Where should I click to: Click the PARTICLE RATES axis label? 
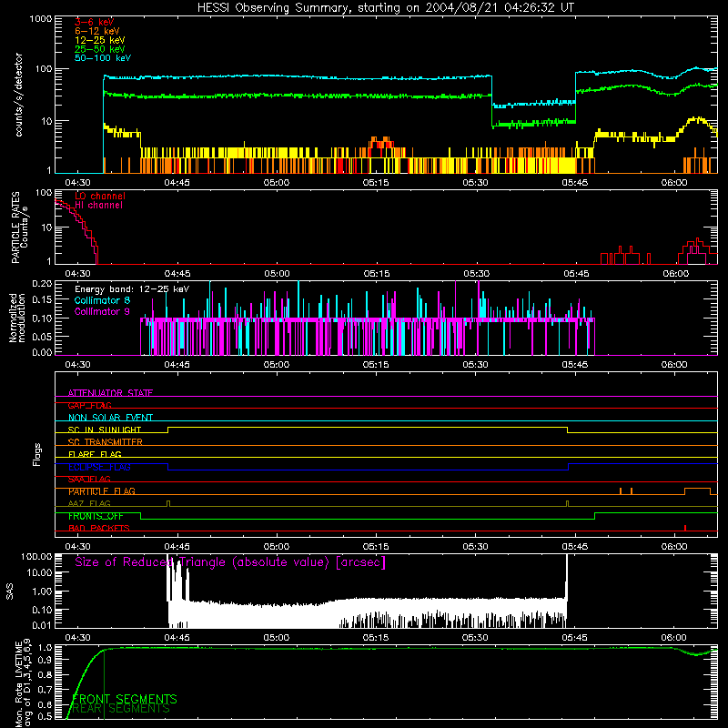coord(19,227)
